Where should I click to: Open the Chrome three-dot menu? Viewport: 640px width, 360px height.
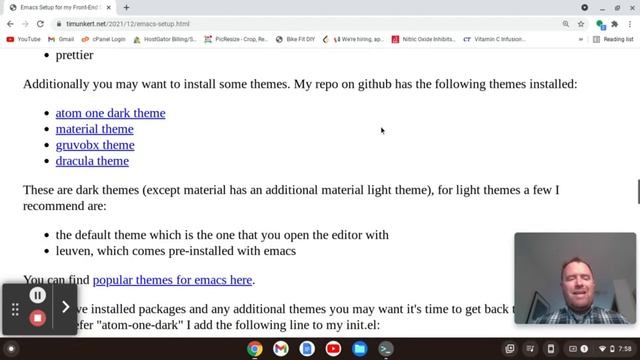(x=630, y=24)
